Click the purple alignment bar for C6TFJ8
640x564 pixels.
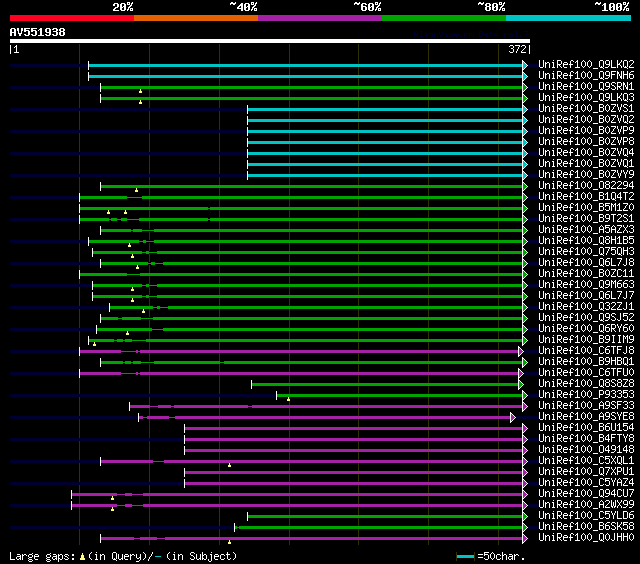[x=299, y=351]
